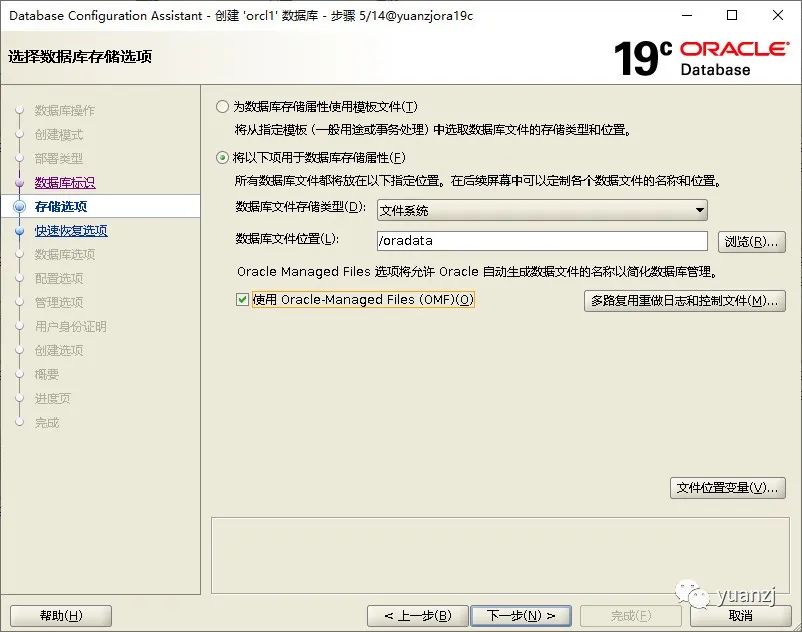Click the 数据库文件存储类型(D) label
Screen dimensions: 802x632
[x=301, y=207]
